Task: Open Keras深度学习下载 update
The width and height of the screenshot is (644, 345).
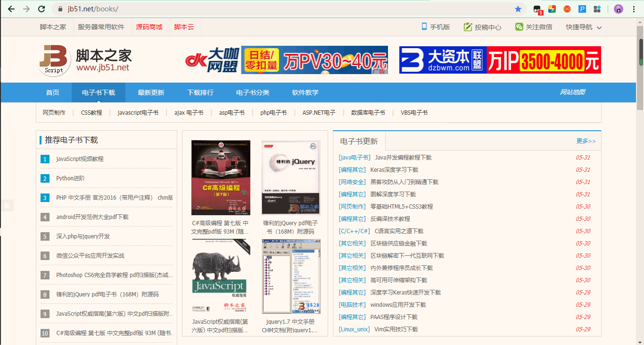Action: pos(394,170)
